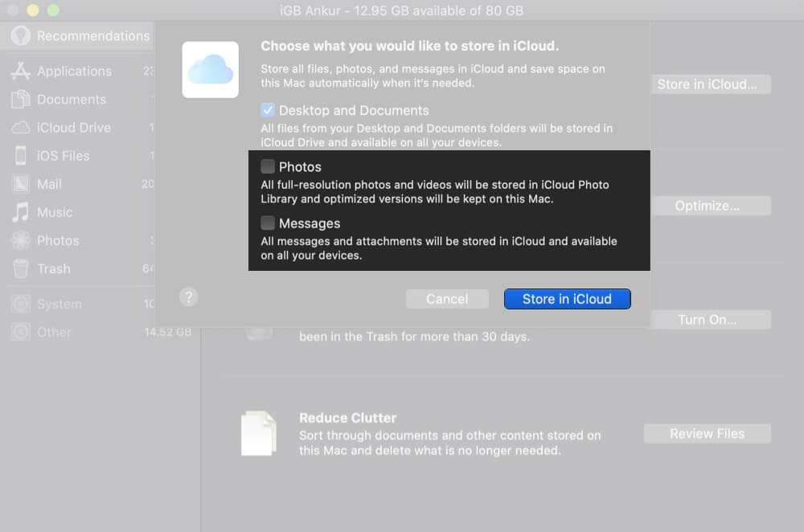Viewport: 804px width, 532px height.
Task: Click the yellow minimize window button
Action: 33,10
